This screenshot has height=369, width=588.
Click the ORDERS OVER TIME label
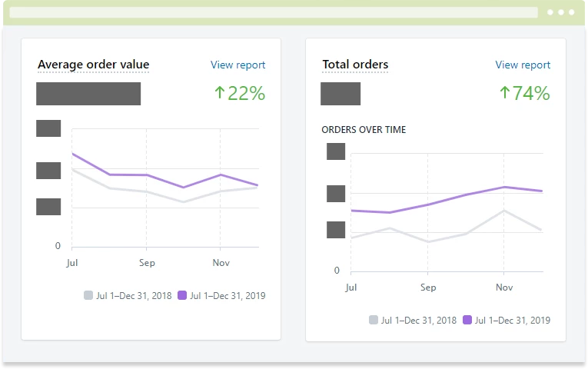click(364, 130)
